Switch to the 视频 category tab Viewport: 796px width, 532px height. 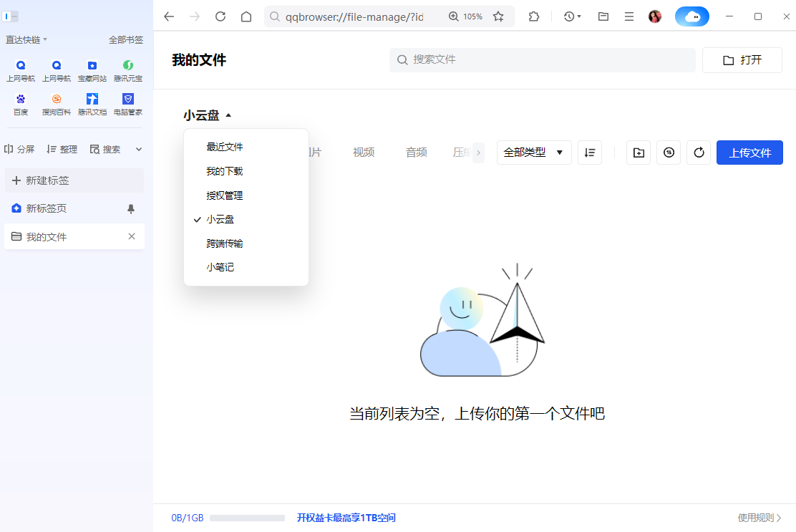[x=363, y=152]
